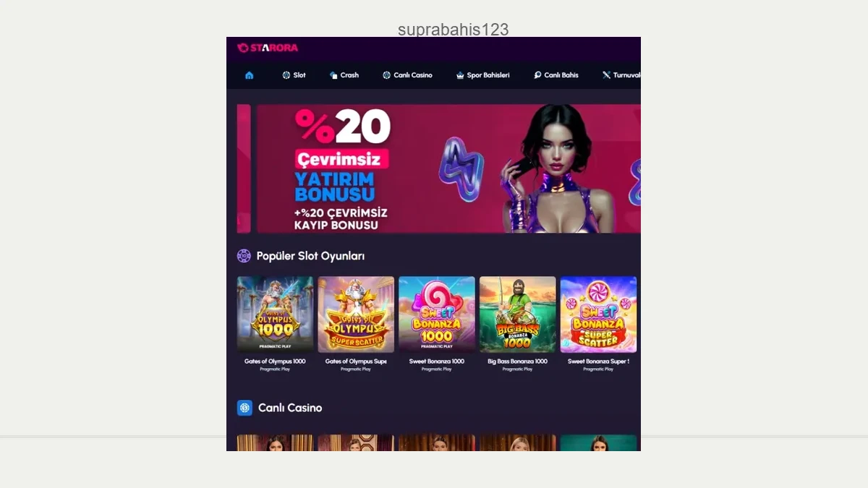This screenshot has width=868, height=488.
Task: Select Big Bass Bonanza 1000 thumbnail
Action: tap(518, 314)
